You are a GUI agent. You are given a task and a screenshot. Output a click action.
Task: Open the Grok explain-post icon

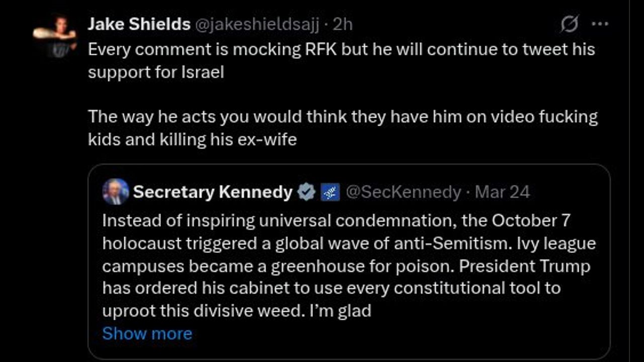(x=569, y=24)
